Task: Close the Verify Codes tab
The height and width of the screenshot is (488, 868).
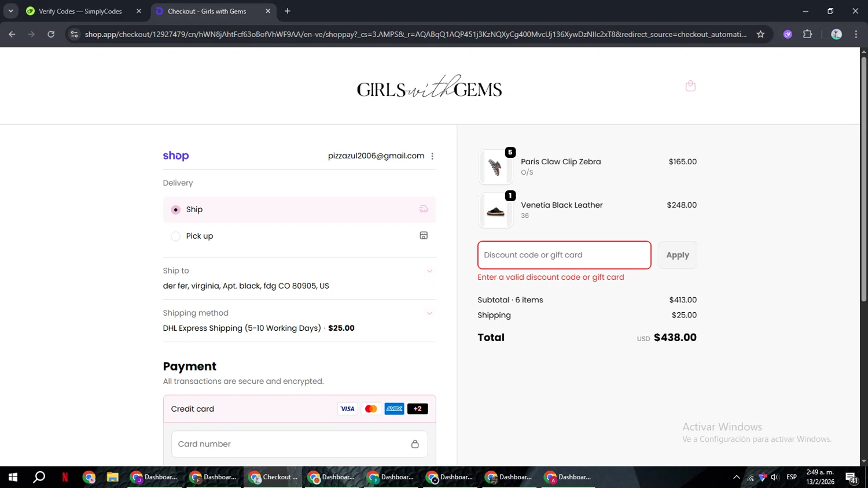Action: tap(139, 11)
